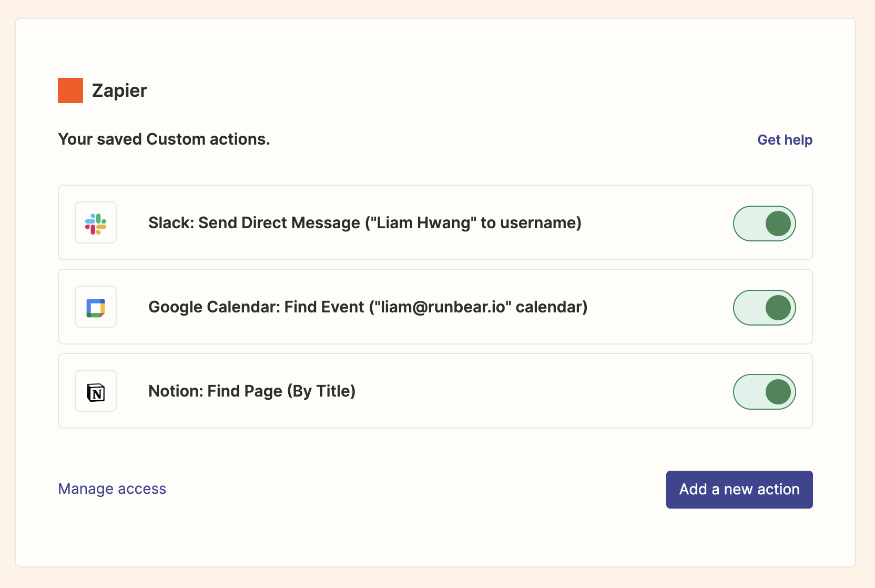Click the Notion app icon
The height and width of the screenshot is (588, 875).
(96, 391)
